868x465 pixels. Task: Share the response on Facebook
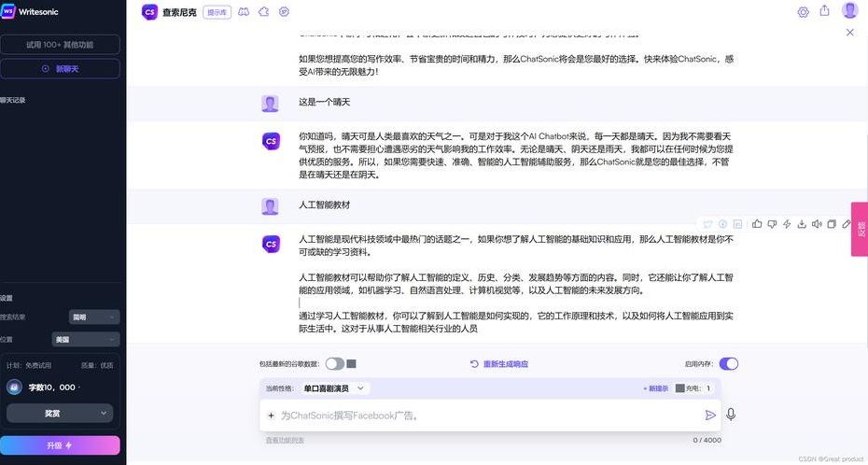point(722,224)
